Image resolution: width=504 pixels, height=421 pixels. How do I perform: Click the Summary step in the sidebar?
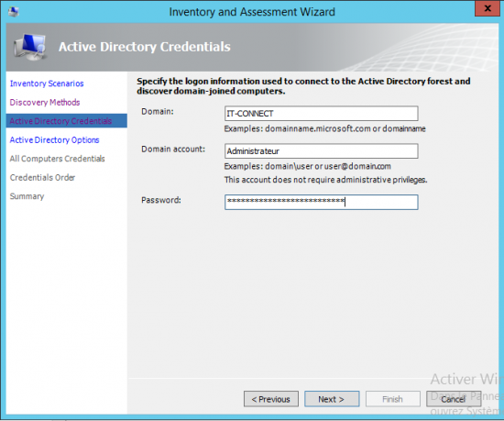pyautogui.click(x=27, y=196)
